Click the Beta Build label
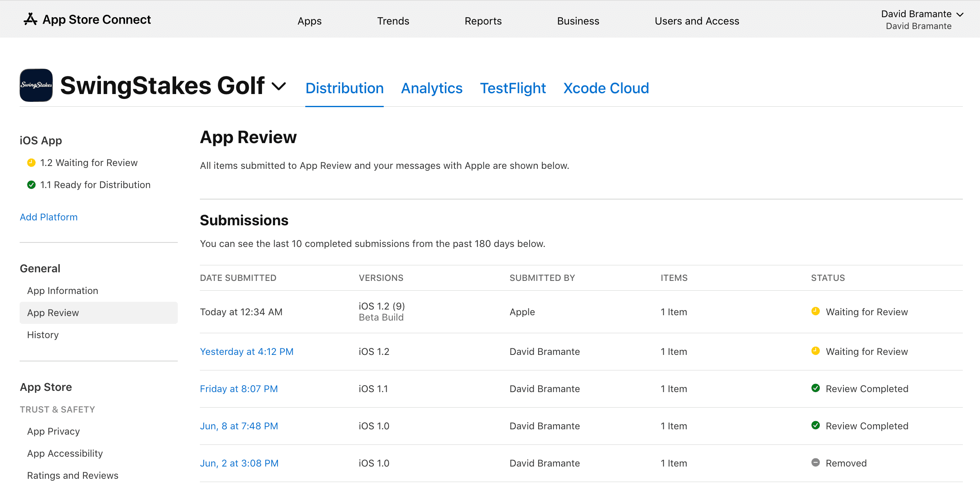This screenshot has width=980, height=498. click(x=381, y=317)
